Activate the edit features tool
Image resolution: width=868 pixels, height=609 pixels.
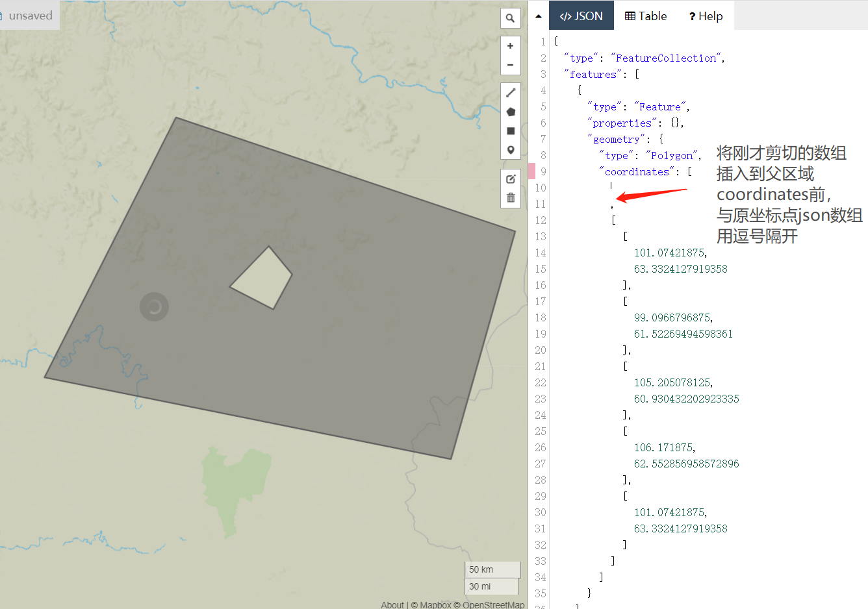[511, 178]
